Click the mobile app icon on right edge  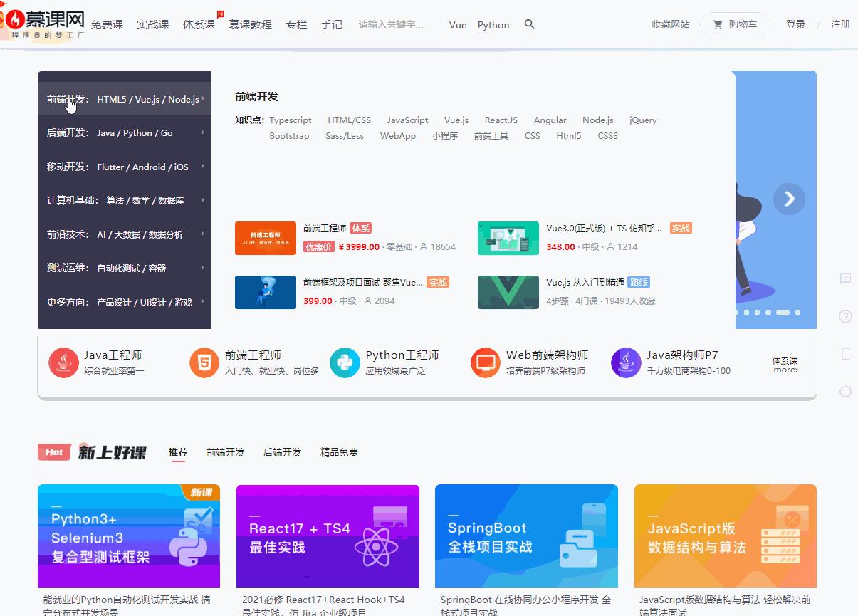845,354
